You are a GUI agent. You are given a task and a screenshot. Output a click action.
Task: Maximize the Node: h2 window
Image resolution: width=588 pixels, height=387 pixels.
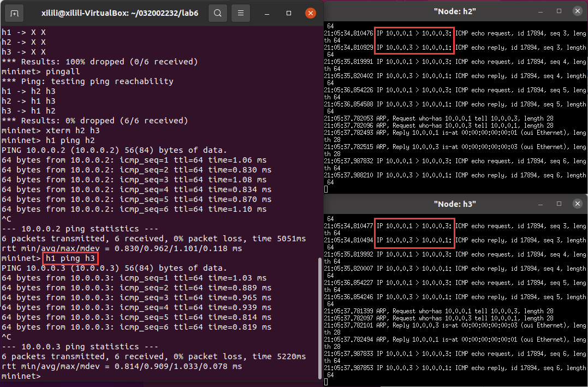(559, 11)
